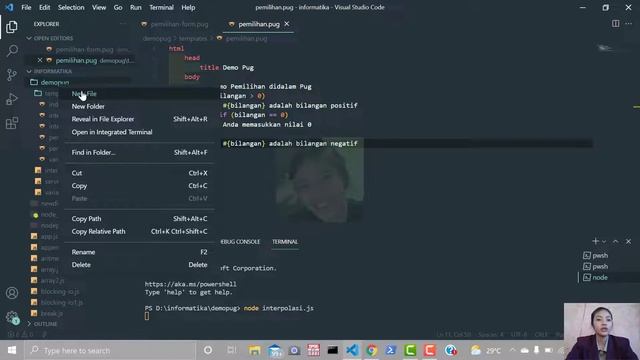The height and width of the screenshot is (360, 640).
Task: Open the Search view in activity bar
Action: click(12, 51)
